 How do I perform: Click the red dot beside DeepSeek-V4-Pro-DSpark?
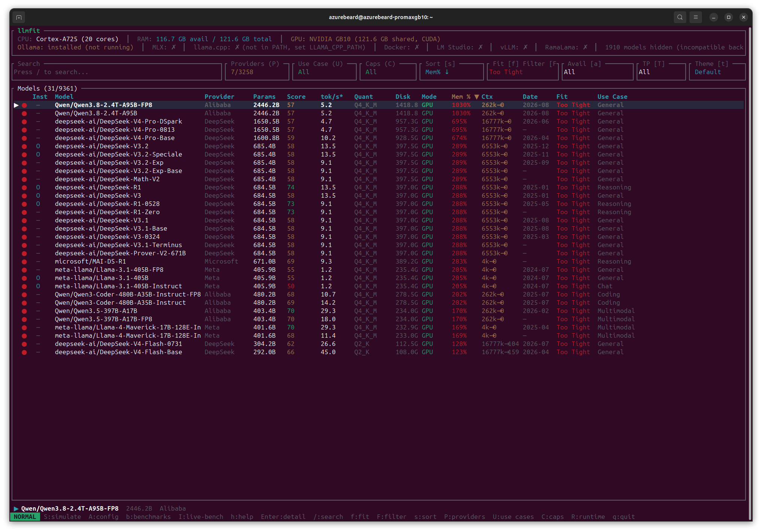[24, 122]
